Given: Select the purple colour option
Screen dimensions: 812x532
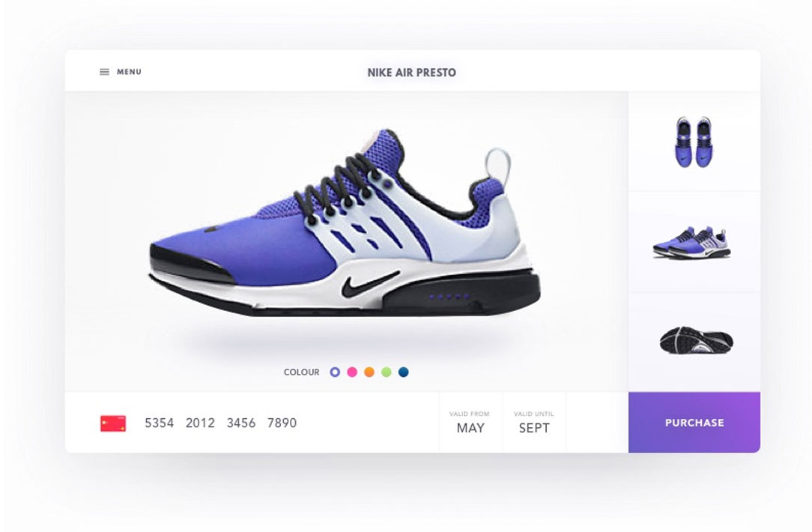Looking at the screenshot, I should tap(335, 372).
